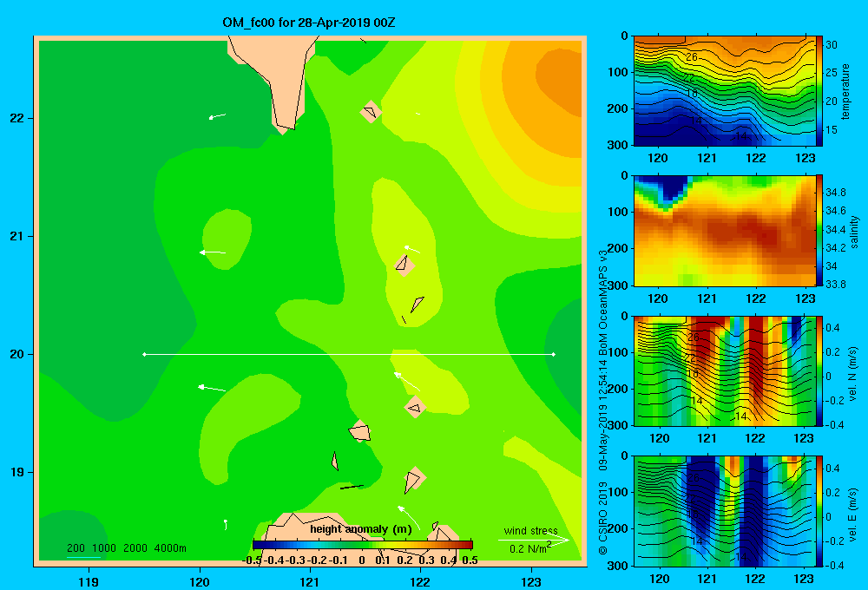Click the "34.4" tick on salinity color bar

(x=835, y=230)
